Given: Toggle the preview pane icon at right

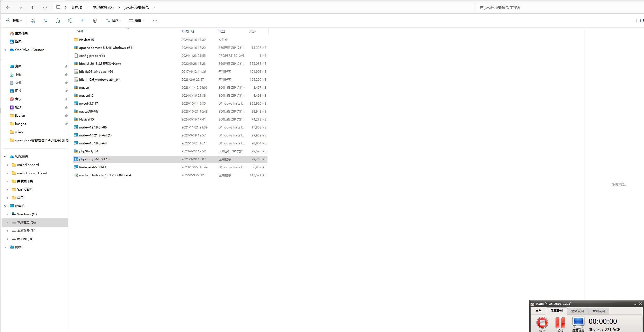Looking at the screenshot, I should tap(638, 21).
